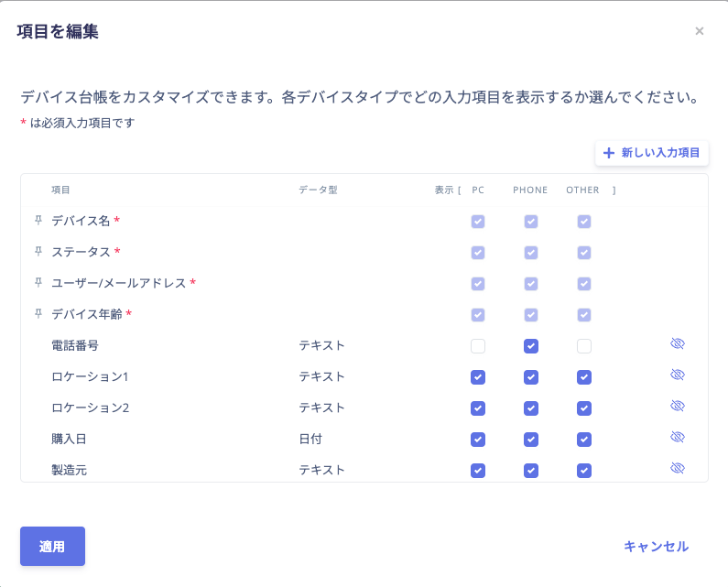Click the データ型 column header
Screen dimensions: 728x587
tap(318, 190)
